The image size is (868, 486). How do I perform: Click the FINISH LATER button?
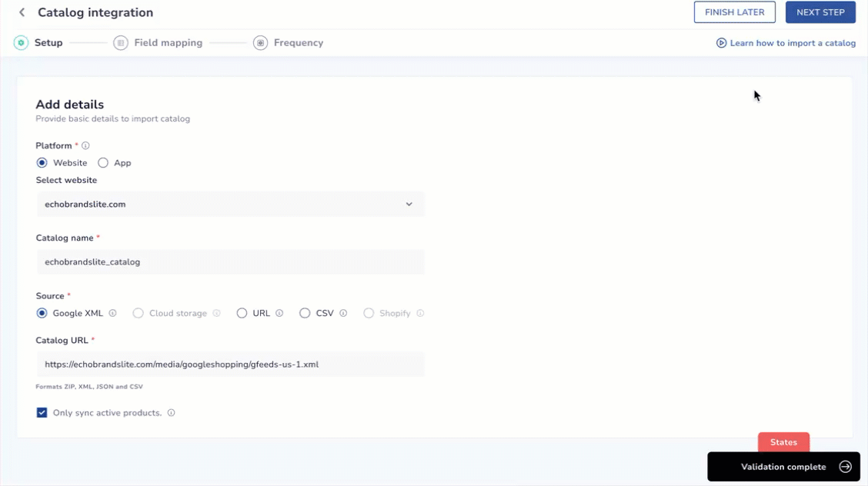click(x=735, y=12)
